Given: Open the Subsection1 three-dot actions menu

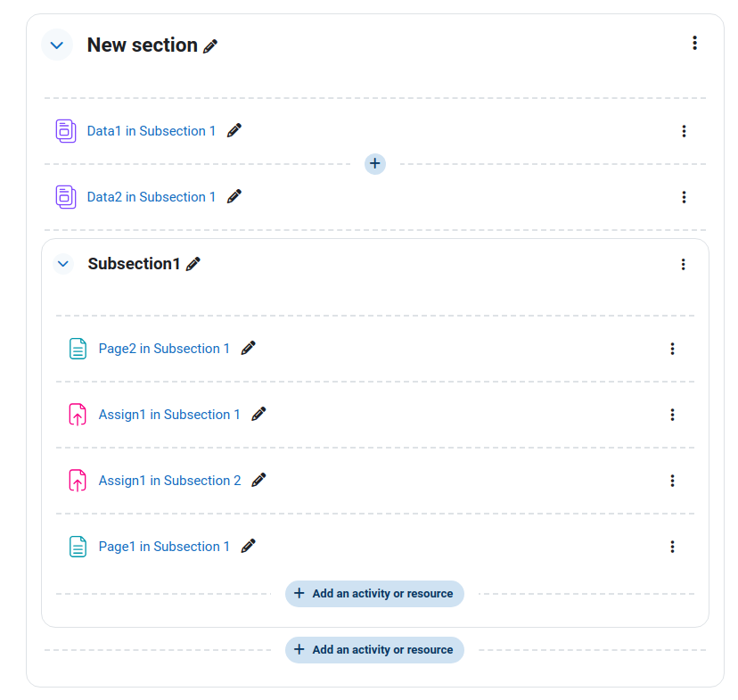Looking at the screenshot, I should [683, 265].
